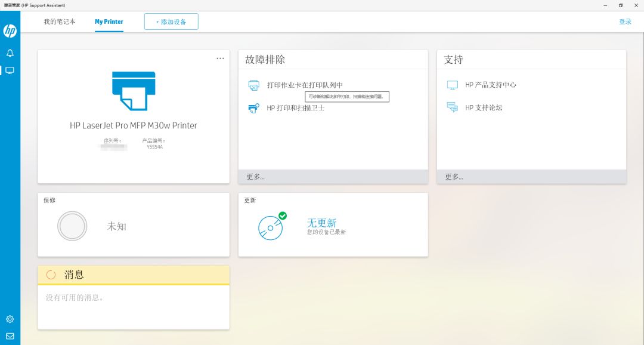
Task: Click the 故障排除 heading
Action: pyautogui.click(x=265, y=60)
